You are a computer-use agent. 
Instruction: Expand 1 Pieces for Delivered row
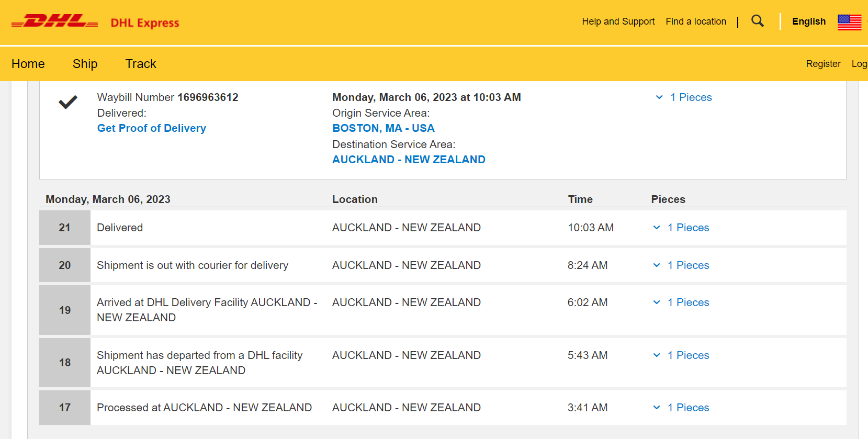pos(681,228)
